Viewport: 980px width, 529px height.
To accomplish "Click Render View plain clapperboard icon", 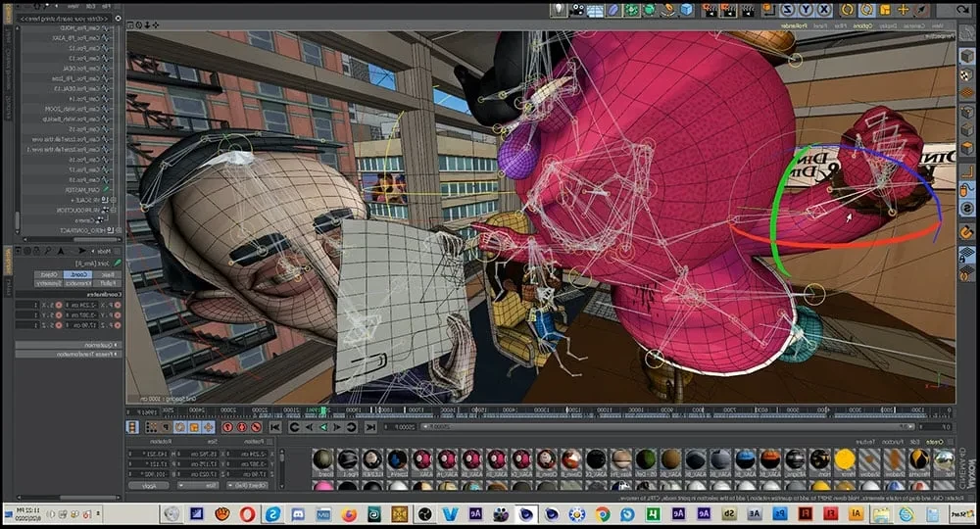I will tap(748, 10).
